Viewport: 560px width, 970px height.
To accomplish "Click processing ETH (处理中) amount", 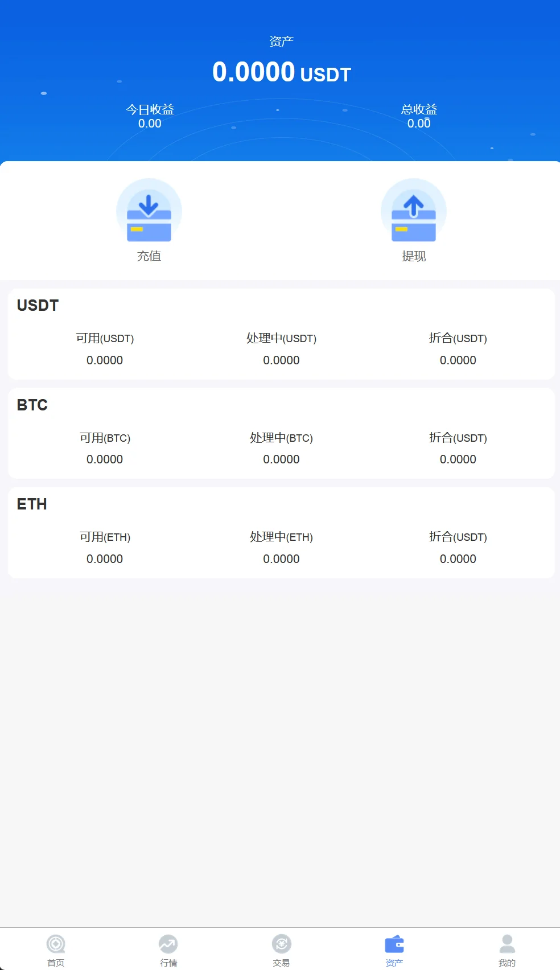I will tap(281, 559).
